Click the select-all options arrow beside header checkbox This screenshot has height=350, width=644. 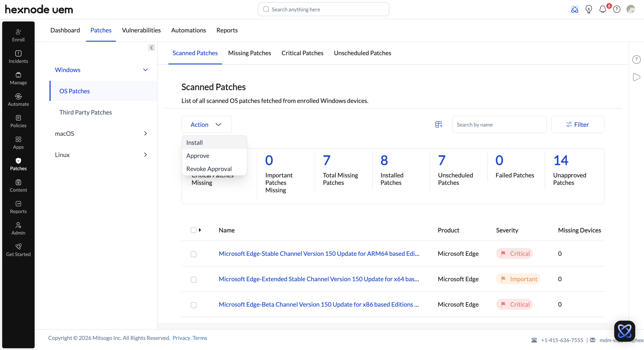pos(200,230)
